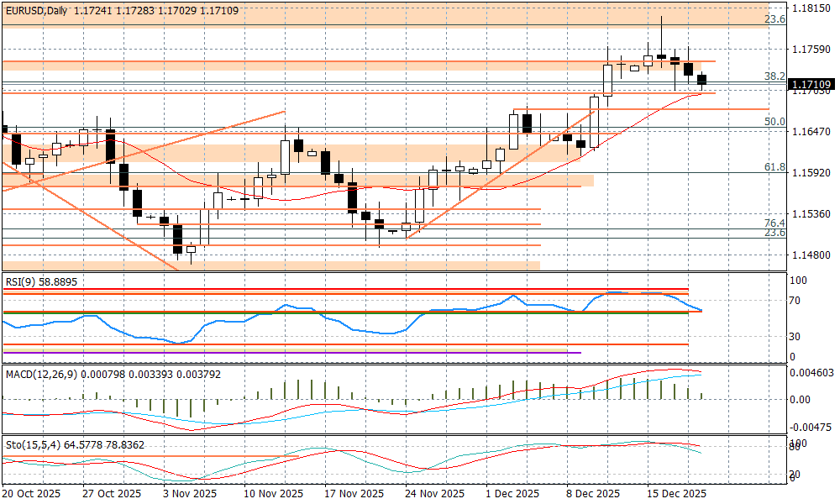
Task: Click the 15 Dec 2025 date label
Action: 674,493
